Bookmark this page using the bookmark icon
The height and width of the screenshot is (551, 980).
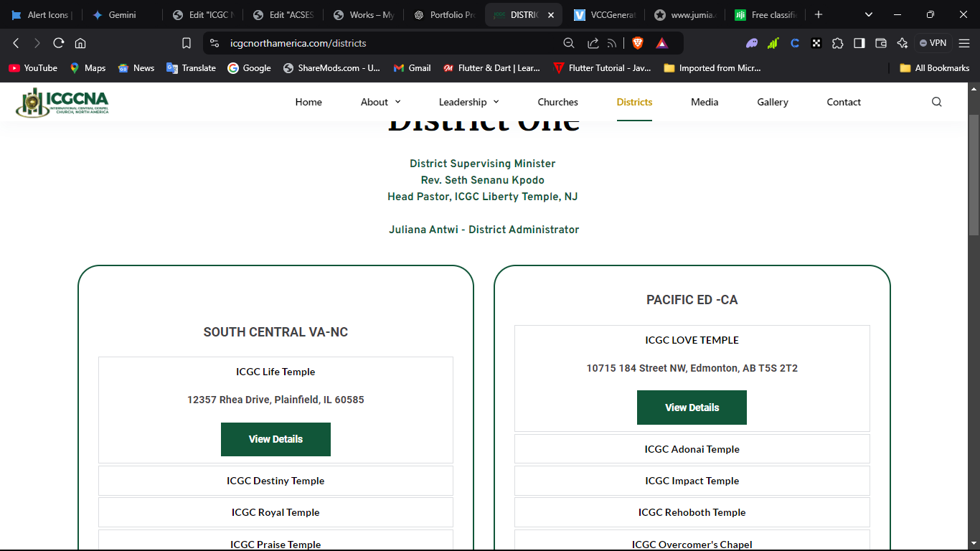tap(187, 43)
